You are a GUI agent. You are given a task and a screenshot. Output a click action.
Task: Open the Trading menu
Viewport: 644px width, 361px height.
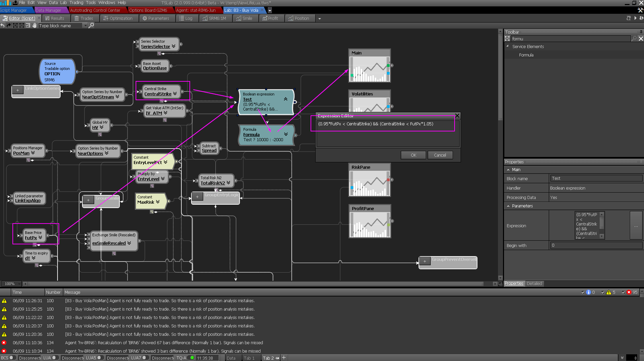(x=76, y=3)
